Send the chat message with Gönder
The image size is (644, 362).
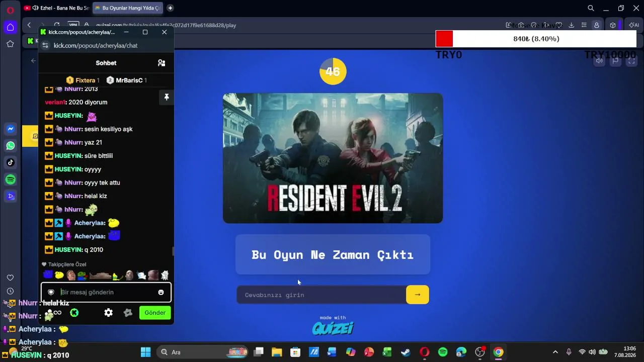155,313
